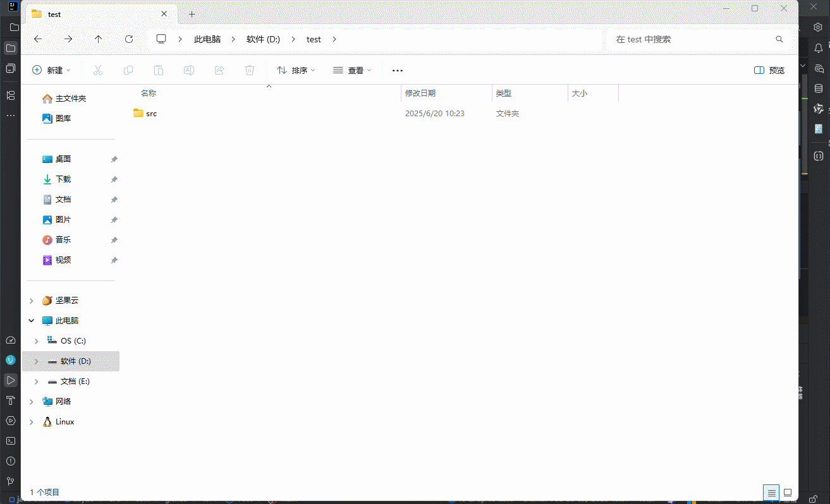
Task: Collapse the 此电脑 tree node
Action: [31, 321]
